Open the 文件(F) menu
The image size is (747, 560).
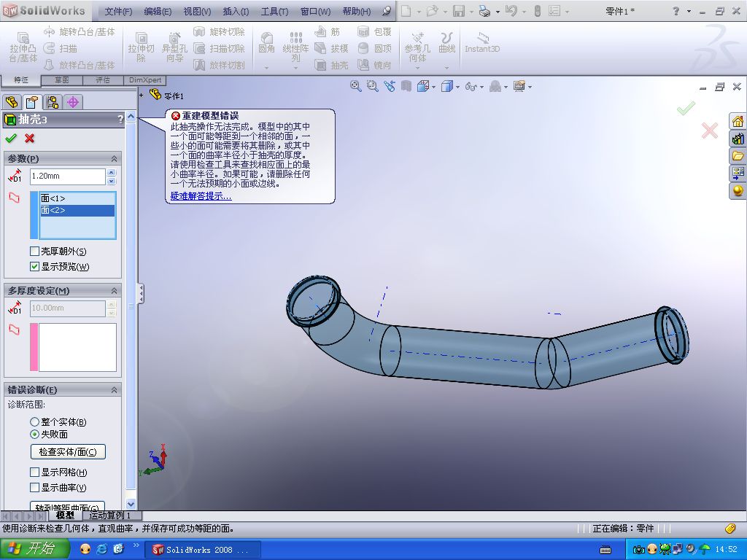[x=118, y=11]
